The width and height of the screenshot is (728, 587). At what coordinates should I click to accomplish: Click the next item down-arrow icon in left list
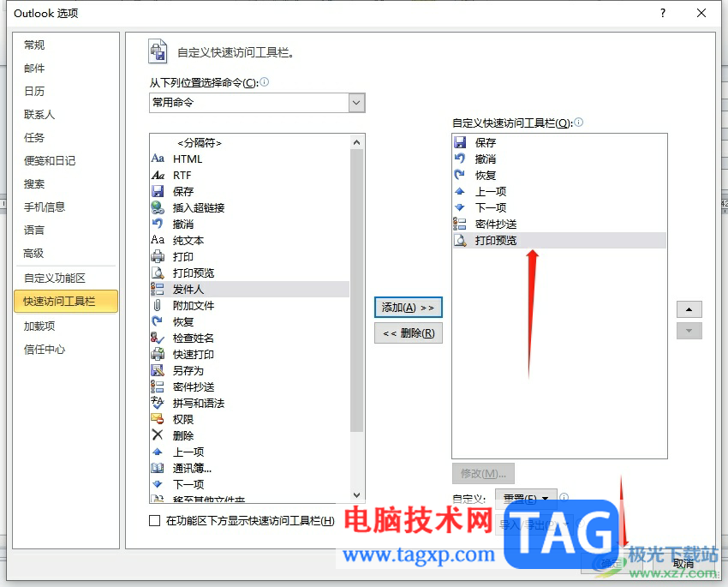click(158, 484)
